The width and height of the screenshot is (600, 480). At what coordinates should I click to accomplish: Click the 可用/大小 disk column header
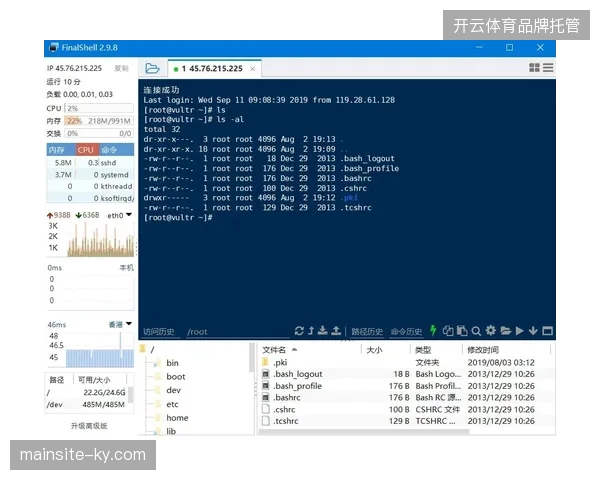94,380
